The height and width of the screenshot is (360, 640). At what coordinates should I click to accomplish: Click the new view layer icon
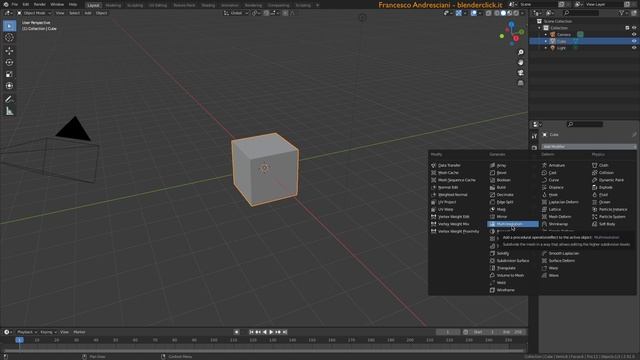627,4
